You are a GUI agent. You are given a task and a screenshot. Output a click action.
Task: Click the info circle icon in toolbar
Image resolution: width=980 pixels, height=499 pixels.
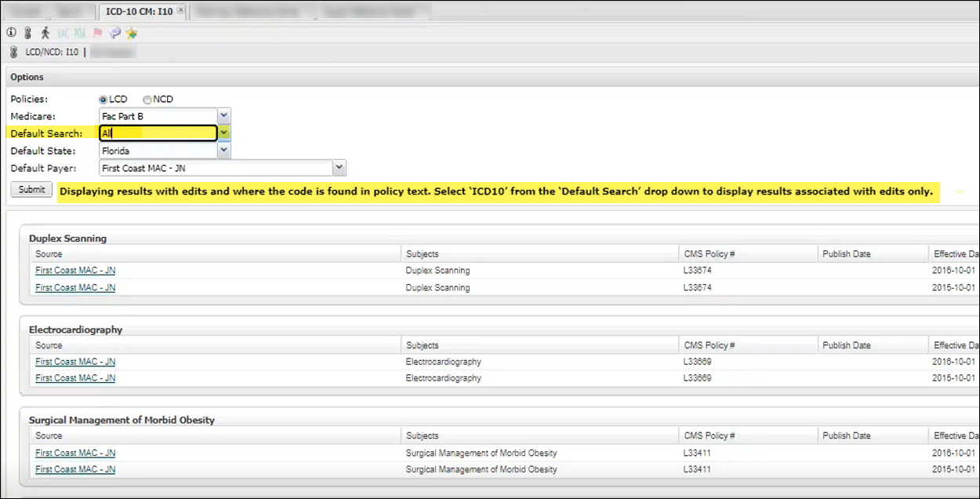click(x=11, y=33)
